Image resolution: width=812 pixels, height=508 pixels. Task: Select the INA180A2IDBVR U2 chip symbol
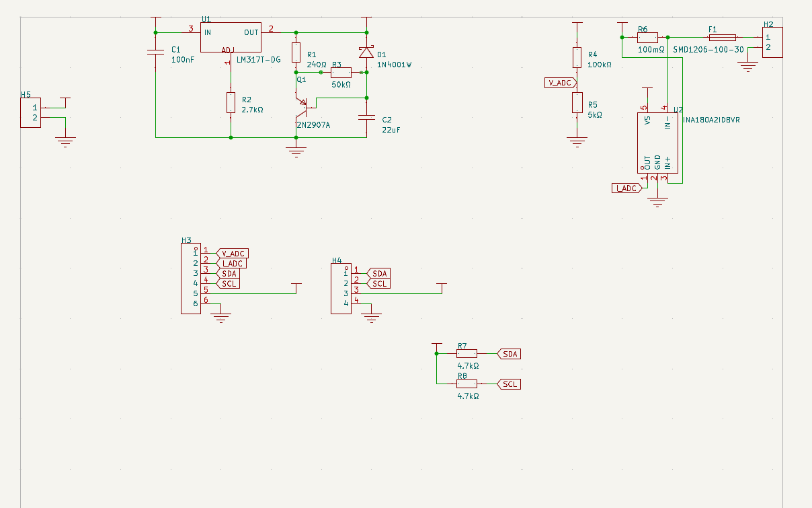657,143
